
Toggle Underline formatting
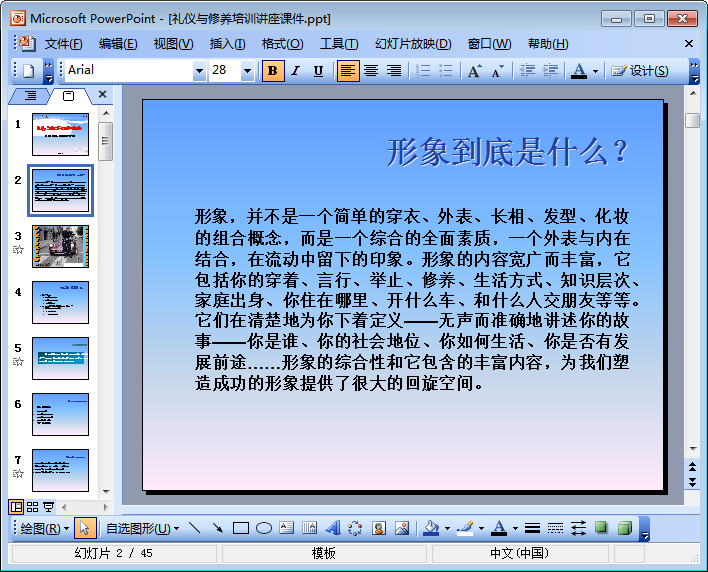[x=318, y=71]
